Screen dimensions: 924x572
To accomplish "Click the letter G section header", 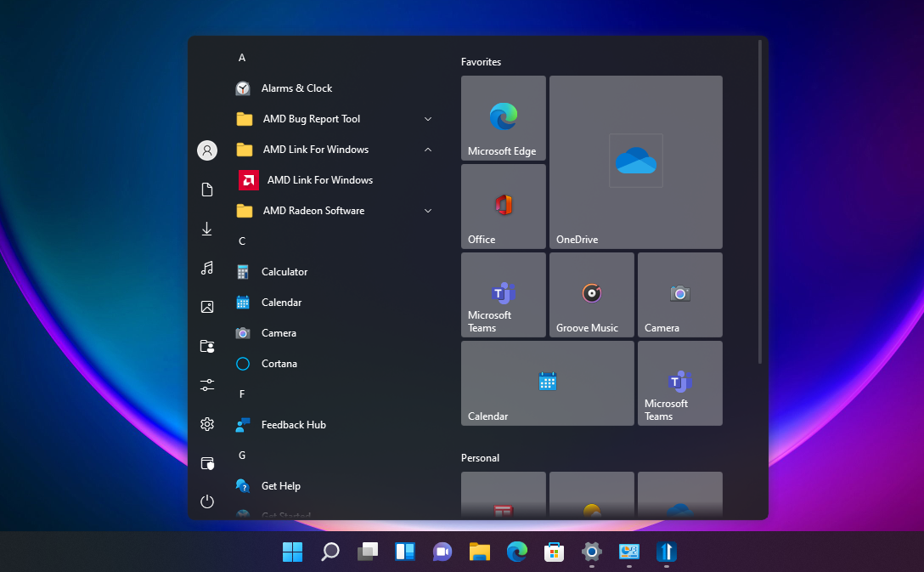I will click(x=241, y=456).
